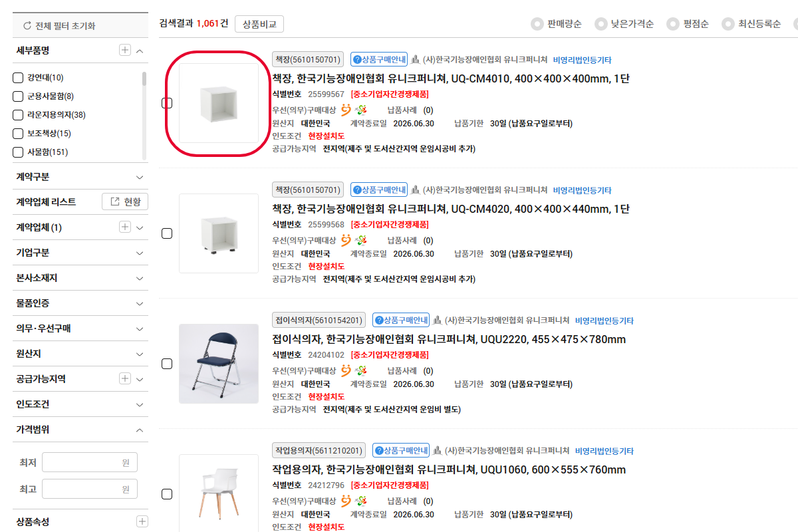This screenshot has height=532, width=798.
Task: Click the plus icon beside 세부품명
Action: (124, 51)
